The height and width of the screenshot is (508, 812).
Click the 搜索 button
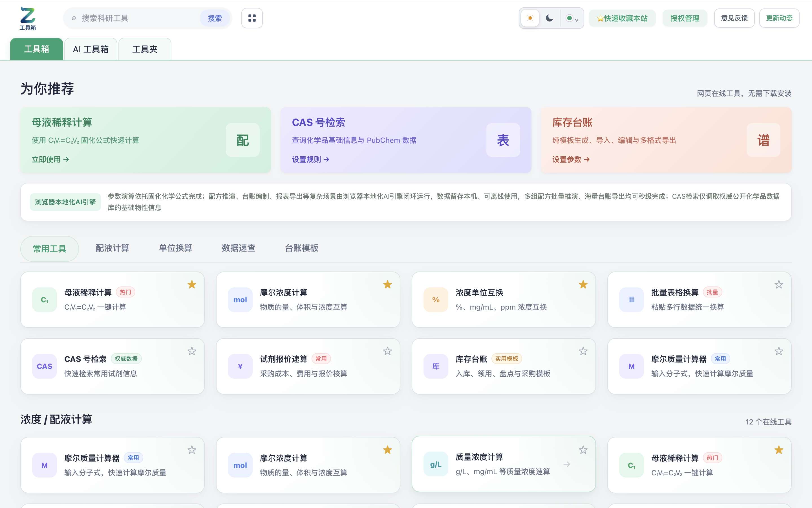click(215, 18)
